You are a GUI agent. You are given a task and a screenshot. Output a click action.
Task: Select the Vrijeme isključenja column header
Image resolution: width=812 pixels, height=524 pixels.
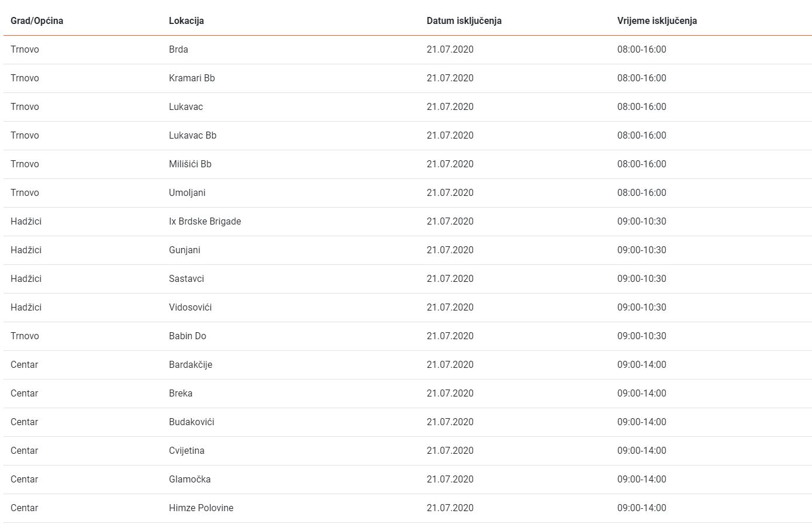(656, 20)
